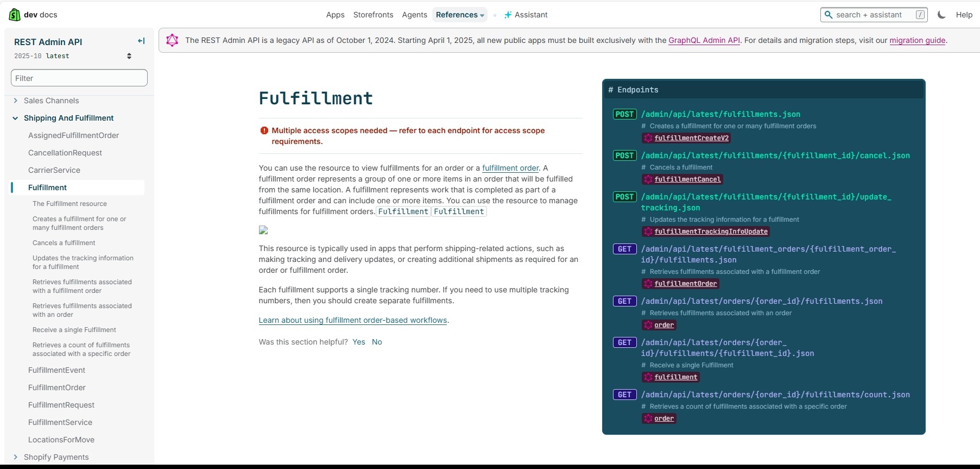
Task: Open the POST update_tracking.json endpoint
Action: (x=766, y=202)
